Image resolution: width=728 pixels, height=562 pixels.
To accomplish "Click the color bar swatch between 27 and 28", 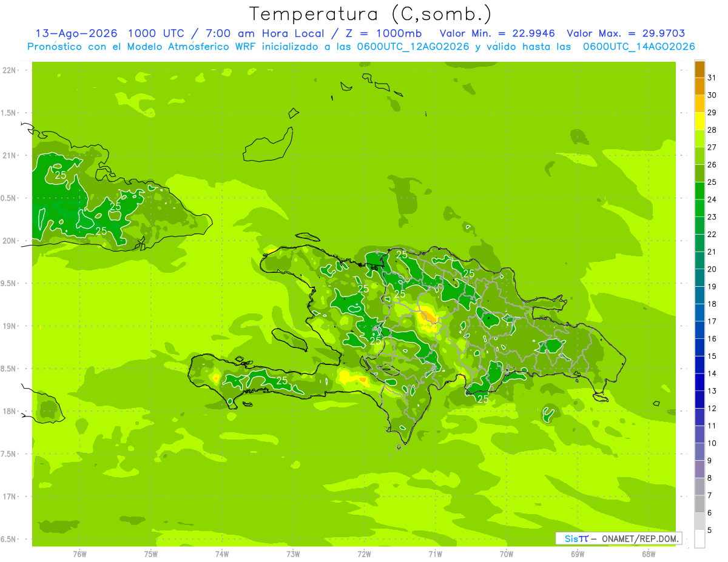I will click(699, 139).
